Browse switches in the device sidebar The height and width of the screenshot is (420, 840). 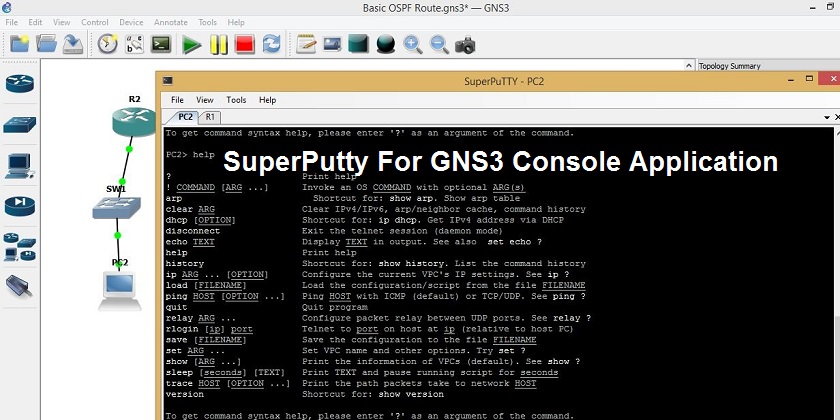pyautogui.click(x=20, y=125)
